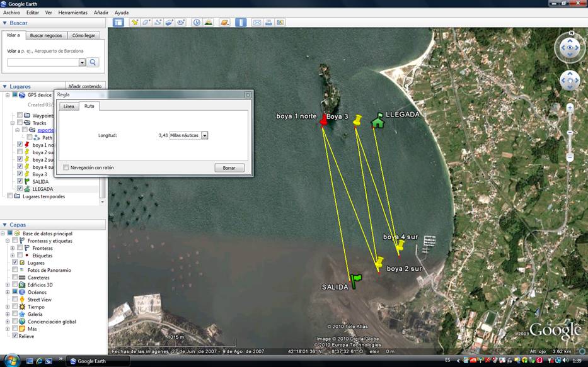Uncheck the LLEGADA placemark checkbox
Viewport: 588px width, 367px height.
coord(20,188)
